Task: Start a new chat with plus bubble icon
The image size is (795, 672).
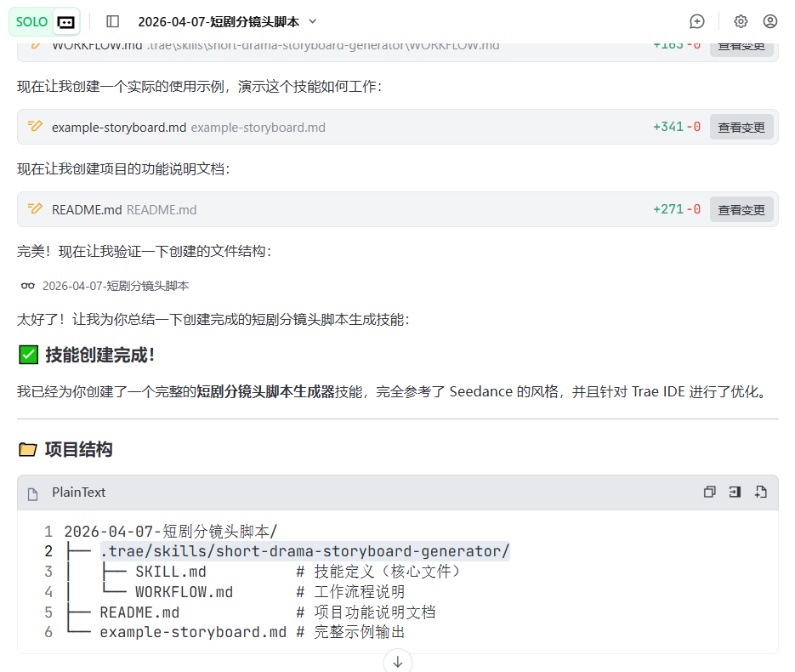Action: (x=697, y=21)
